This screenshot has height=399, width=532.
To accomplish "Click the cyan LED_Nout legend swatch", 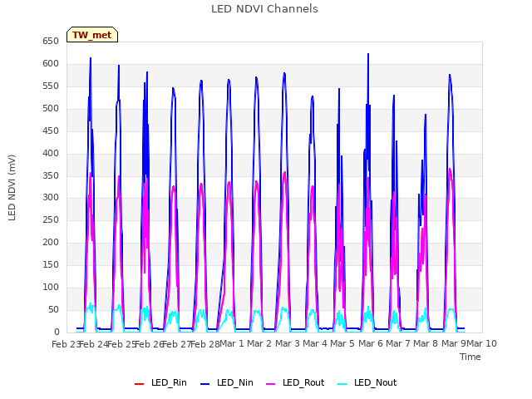I will click(x=342, y=384).
